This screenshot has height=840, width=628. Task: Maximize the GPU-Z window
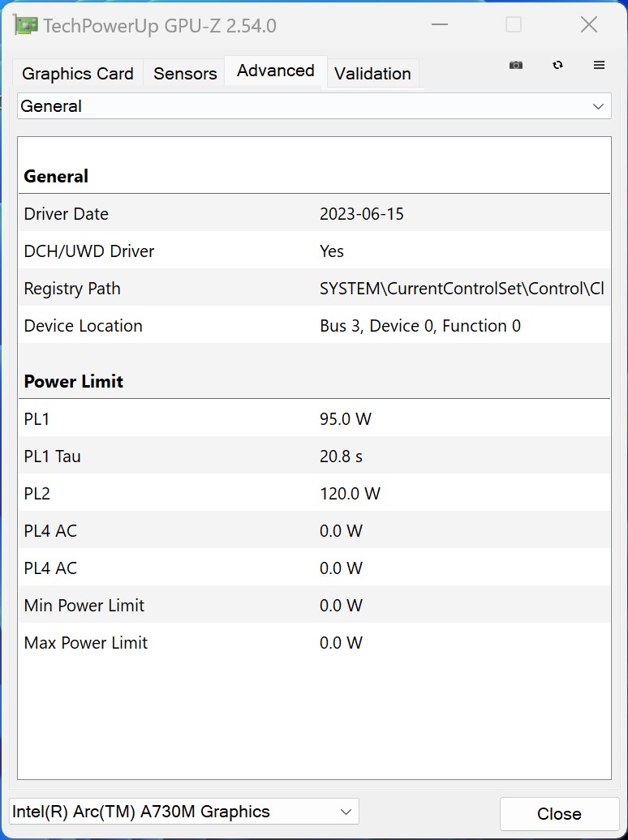[514, 24]
